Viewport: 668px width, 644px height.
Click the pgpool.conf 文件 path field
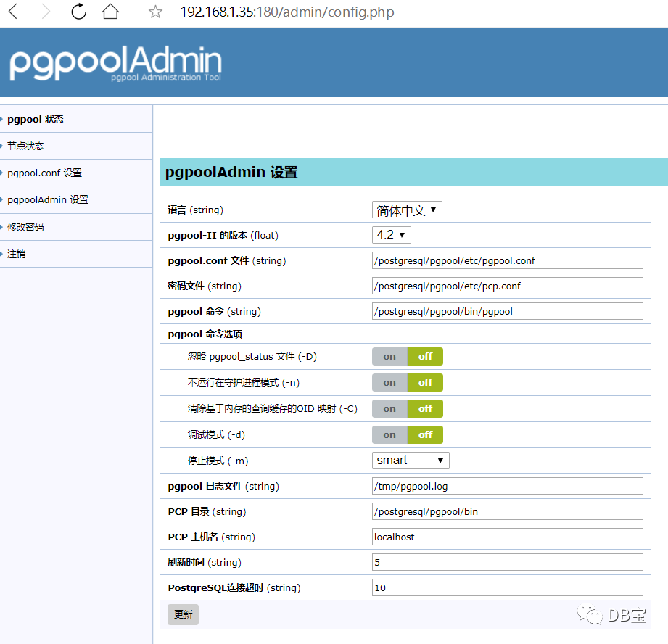[508, 260]
